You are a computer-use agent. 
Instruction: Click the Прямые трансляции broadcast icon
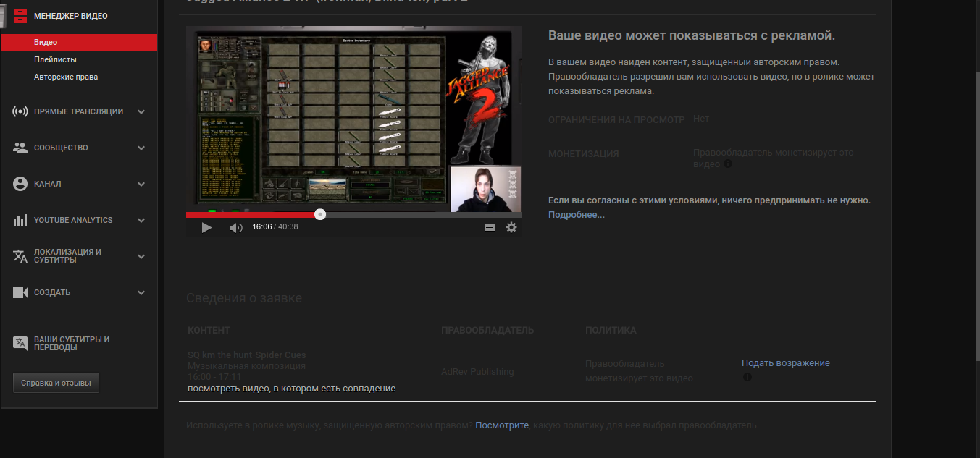click(19, 111)
